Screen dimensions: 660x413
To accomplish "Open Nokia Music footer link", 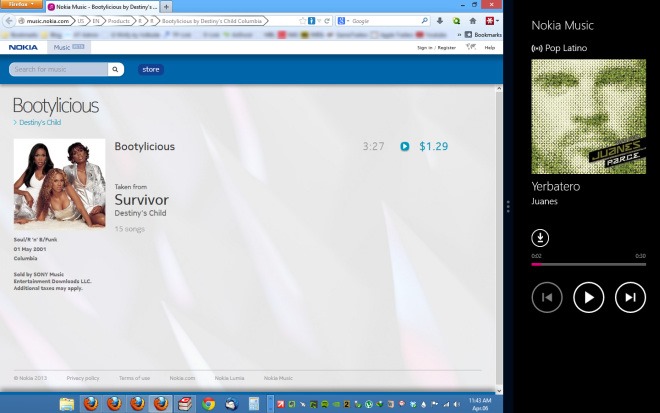I will click(x=278, y=378).
